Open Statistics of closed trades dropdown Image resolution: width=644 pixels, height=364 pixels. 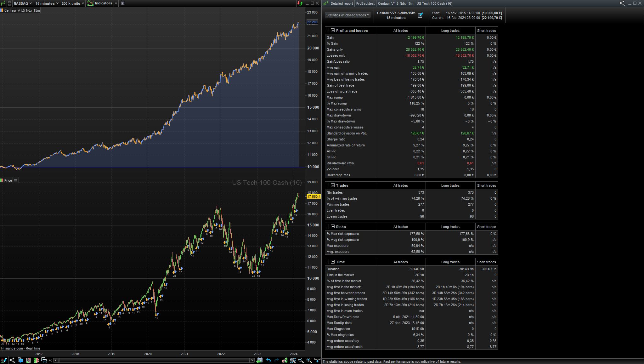point(347,15)
